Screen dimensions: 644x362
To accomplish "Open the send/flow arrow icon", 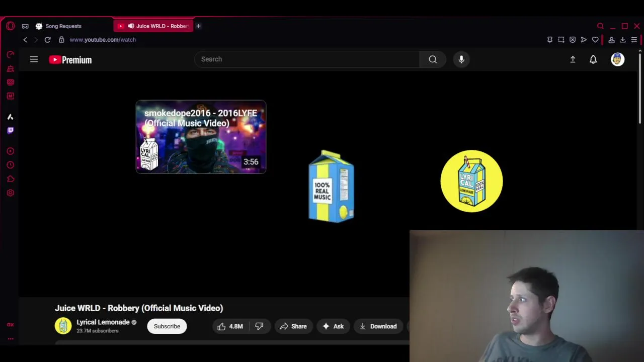I will click(584, 40).
